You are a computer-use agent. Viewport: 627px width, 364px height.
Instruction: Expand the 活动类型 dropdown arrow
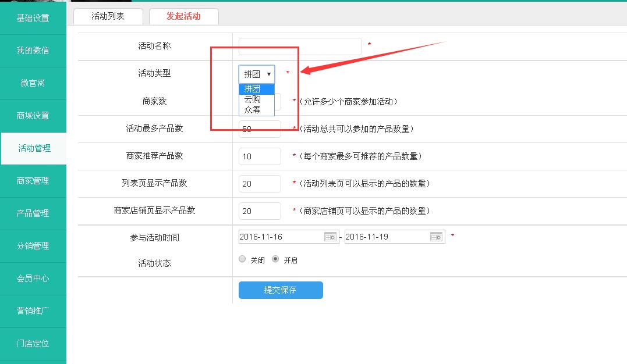(268, 74)
